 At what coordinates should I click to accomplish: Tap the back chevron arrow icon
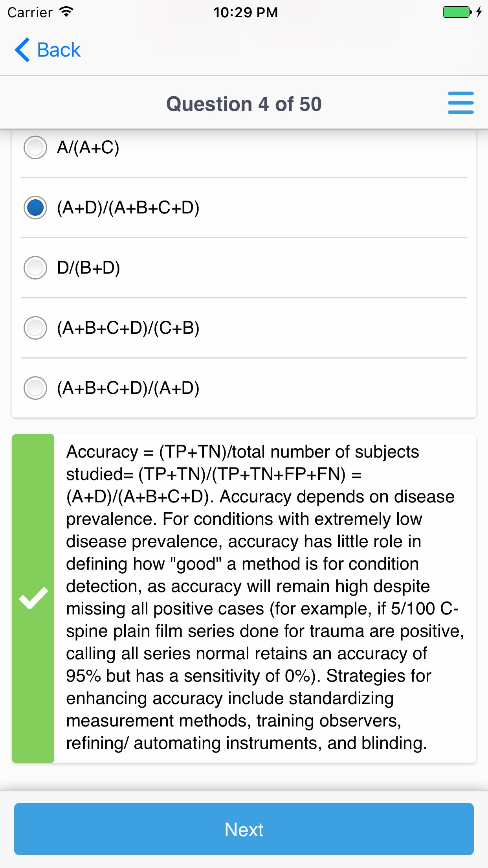point(22,50)
